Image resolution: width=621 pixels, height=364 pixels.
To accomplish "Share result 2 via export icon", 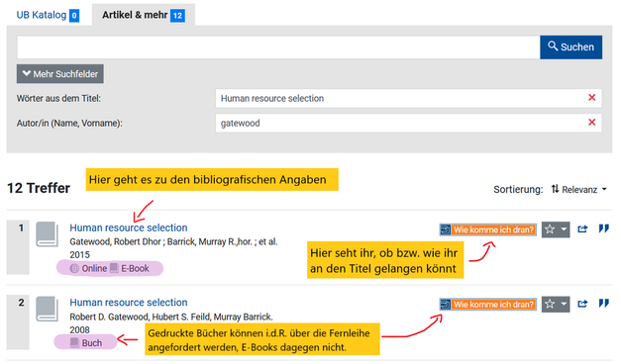I will click(x=582, y=304).
